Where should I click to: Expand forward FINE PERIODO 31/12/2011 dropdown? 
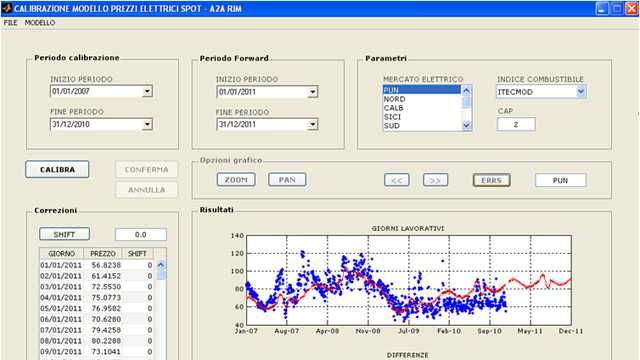[x=313, y=124]
